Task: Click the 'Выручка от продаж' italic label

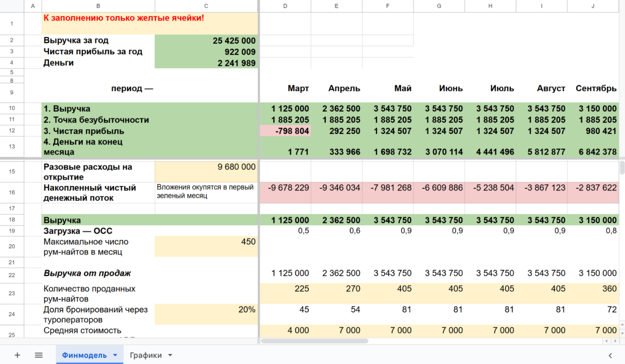Action: [x=87, y=273]
